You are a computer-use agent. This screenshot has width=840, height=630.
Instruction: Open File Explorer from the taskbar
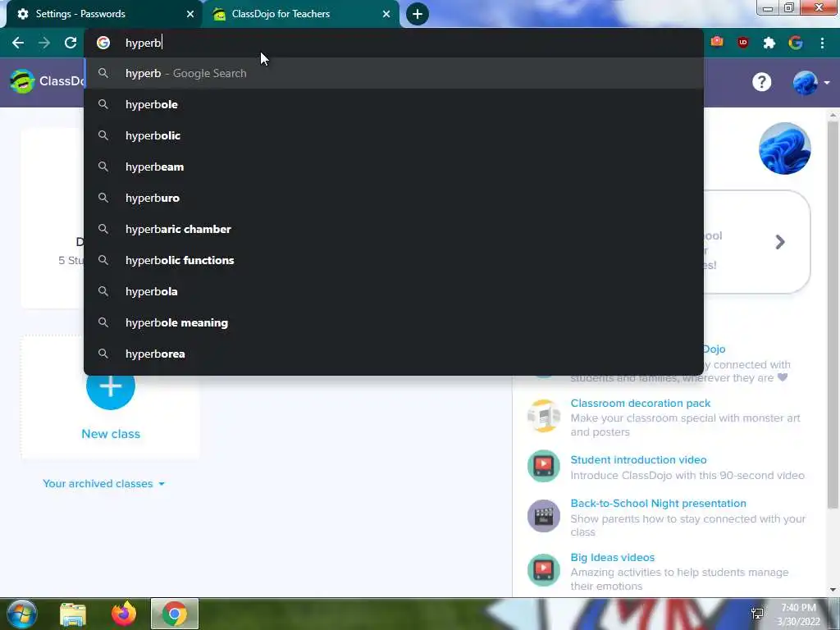click(73, 614)
